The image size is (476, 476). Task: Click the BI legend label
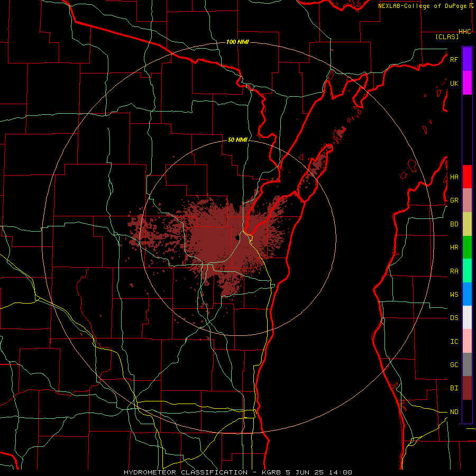(454, 388)
